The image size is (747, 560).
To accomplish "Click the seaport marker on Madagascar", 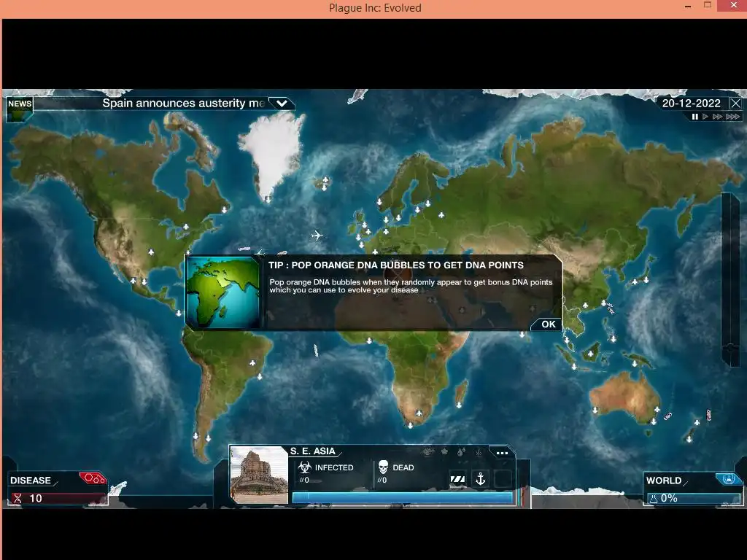I will pyautogui.click(x=459, y=405).
